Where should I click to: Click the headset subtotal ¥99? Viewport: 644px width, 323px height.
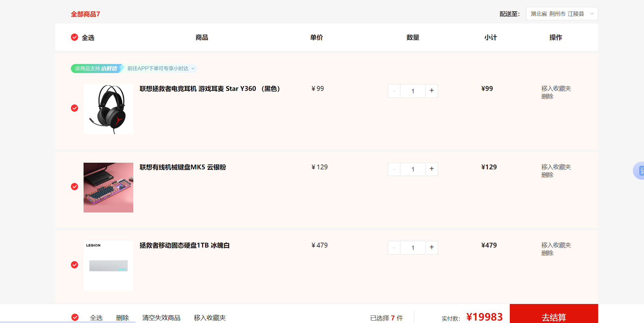point(487,88)
